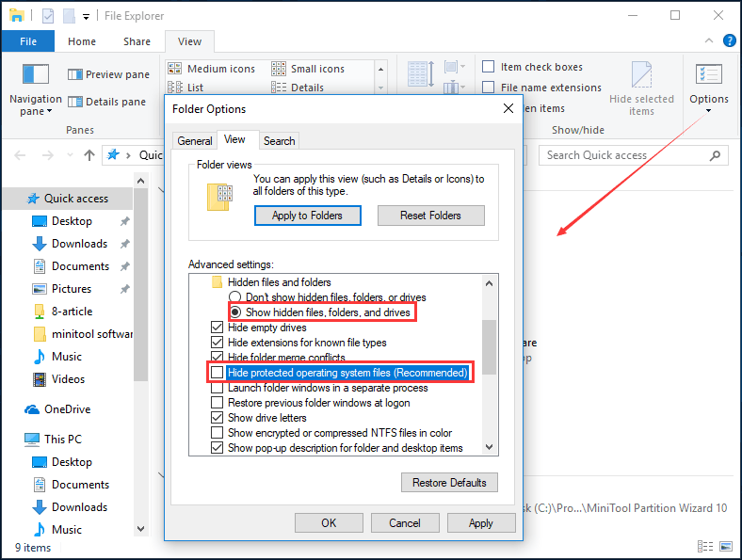This screenshot has width=742, height=560.
Task: Open Desktop under Quick access
Action: click(x=72, y=221)
